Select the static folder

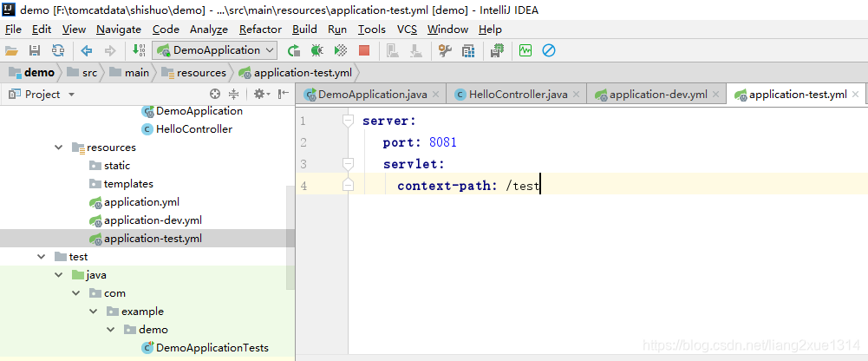tap(109, 166)
